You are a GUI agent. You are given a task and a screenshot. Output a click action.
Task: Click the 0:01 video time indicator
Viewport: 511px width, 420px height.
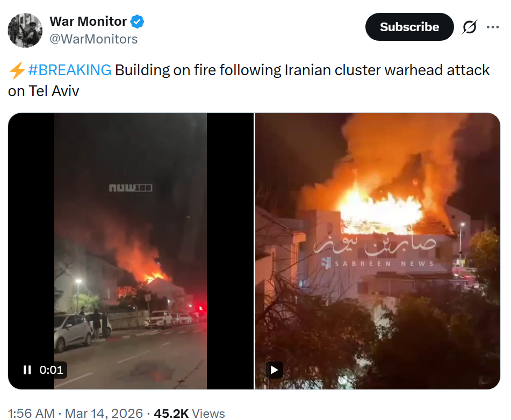[51, 370]
